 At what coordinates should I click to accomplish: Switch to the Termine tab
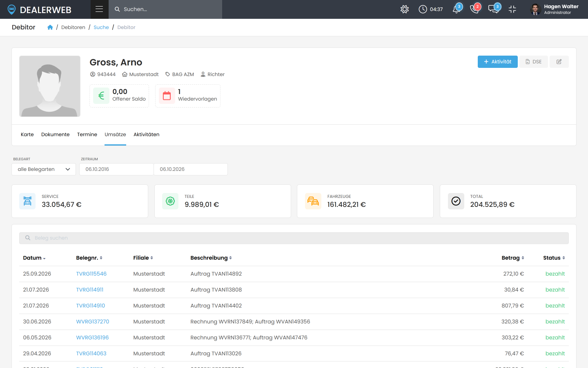[x=87, y=135]
